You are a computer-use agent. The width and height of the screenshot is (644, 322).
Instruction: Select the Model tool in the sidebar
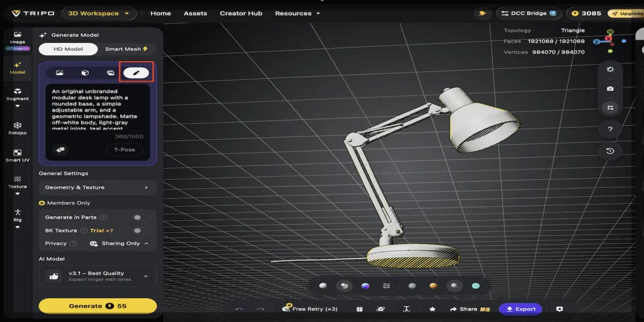(17, 68)
